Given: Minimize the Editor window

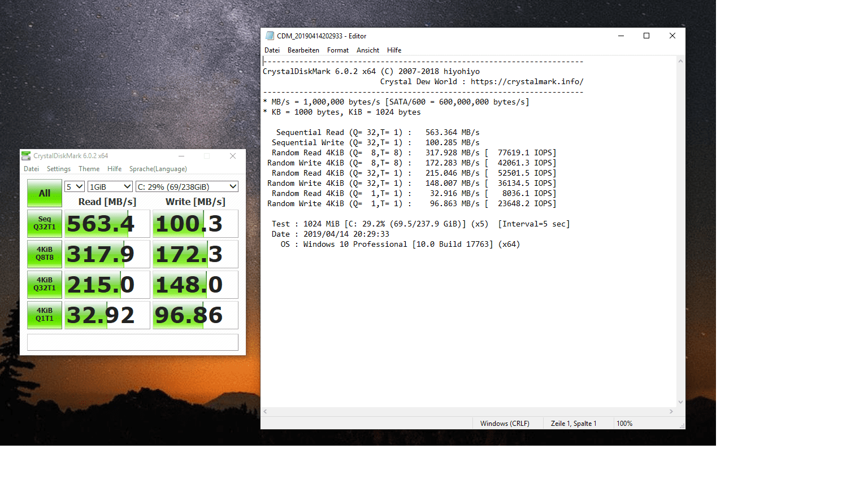Looking at the screenshot, I should point(621,36).
